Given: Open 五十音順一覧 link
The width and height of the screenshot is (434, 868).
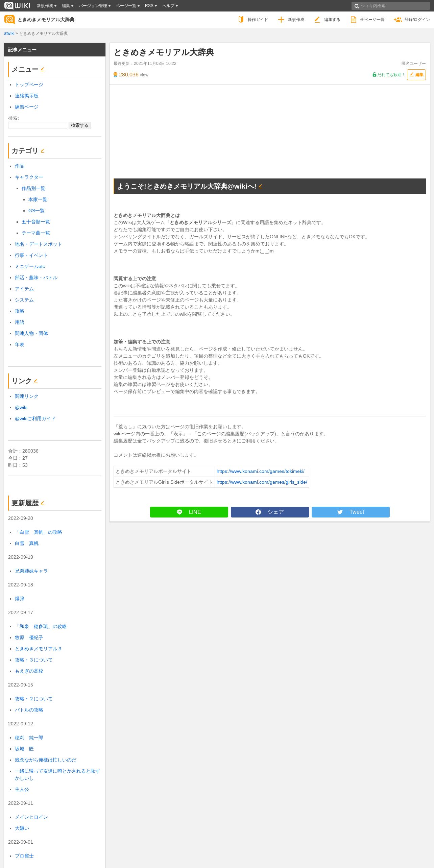Looking at the screenshot, I should point(36,222).
